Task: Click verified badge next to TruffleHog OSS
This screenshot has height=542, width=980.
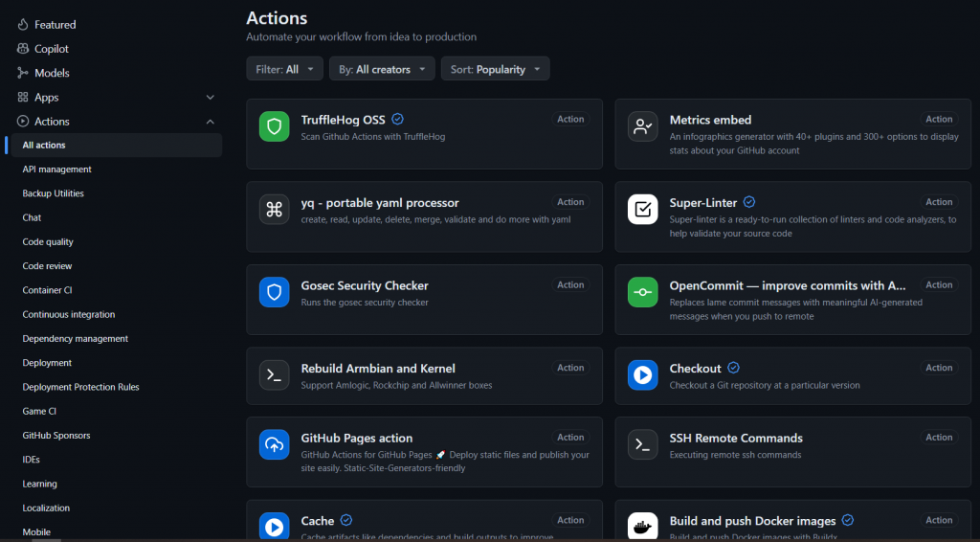Action: tap(397, 119)
